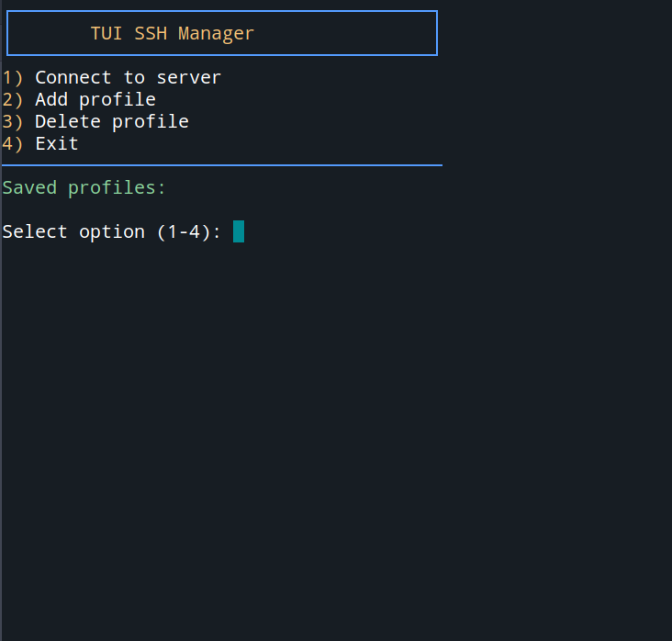Click the orange "2)" option number
The image size is (672, 641).
click(x=12, y=100)
